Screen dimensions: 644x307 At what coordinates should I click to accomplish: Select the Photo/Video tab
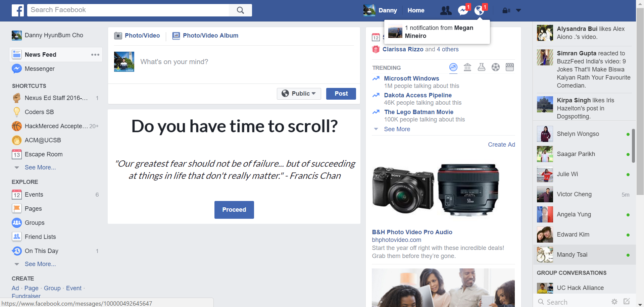click(x=137, y=36)
